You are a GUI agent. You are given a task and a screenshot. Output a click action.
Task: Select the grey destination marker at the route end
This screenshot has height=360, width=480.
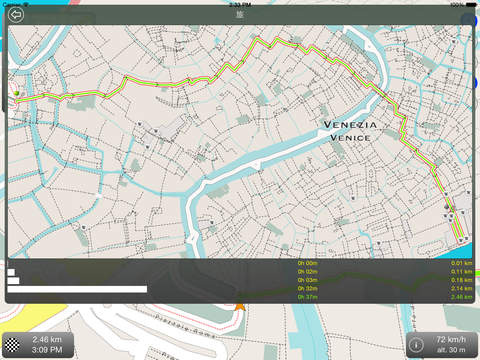click(x=447, y=207)
